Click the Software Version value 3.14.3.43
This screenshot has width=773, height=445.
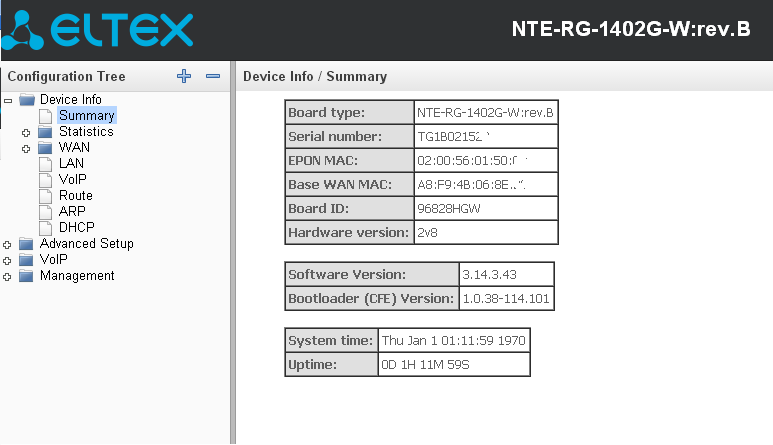[x=489, y=274]
